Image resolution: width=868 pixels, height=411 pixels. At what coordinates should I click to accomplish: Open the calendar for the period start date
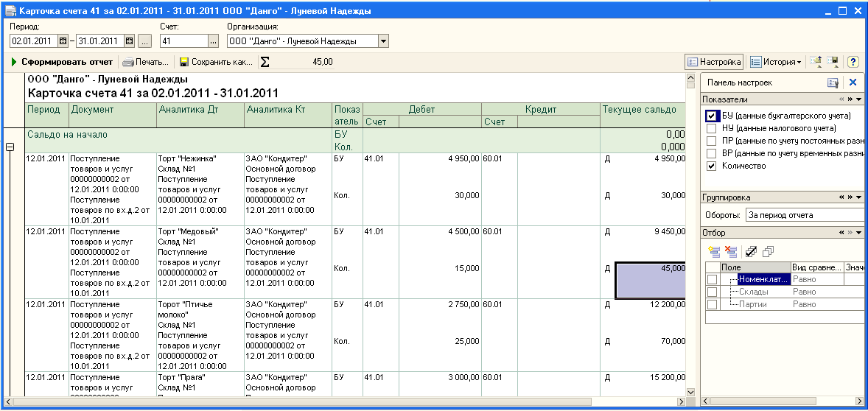pos(63,41)
